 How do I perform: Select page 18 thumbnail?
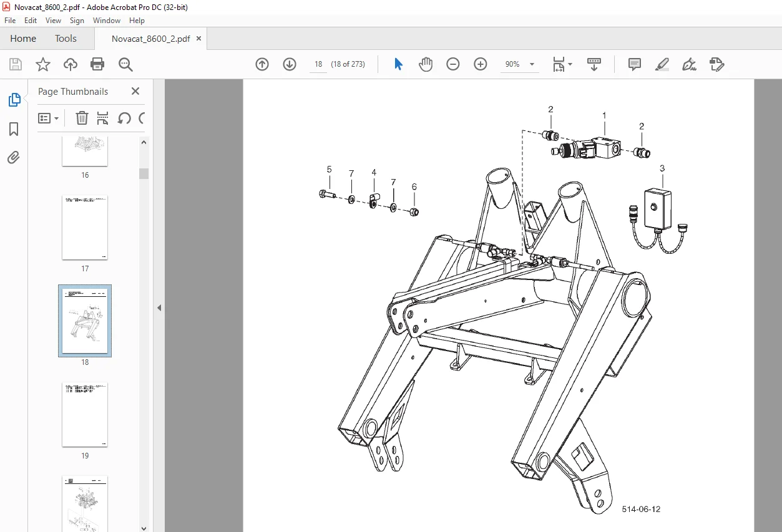click(x=85, y=321)
